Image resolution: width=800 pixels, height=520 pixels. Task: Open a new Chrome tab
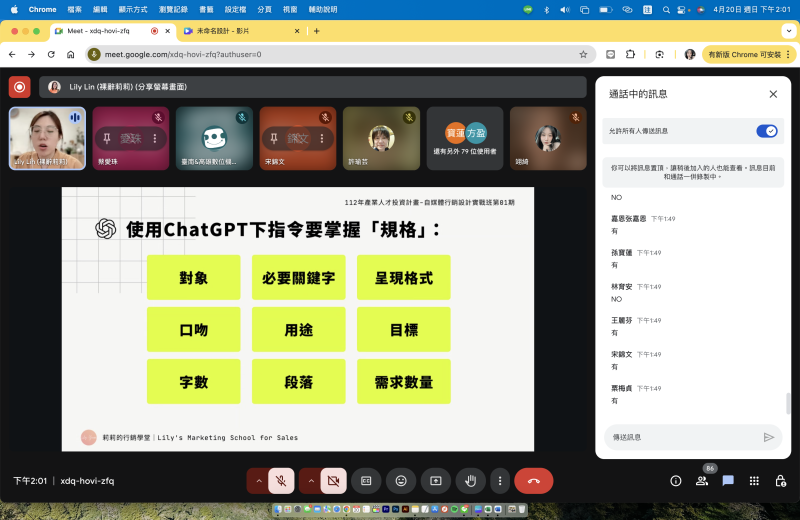316,31
